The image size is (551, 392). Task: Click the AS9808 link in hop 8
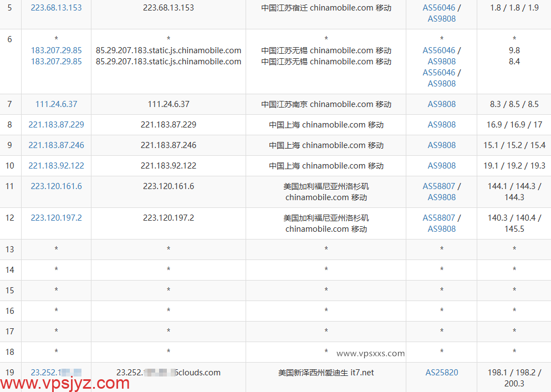pos(442,124)
